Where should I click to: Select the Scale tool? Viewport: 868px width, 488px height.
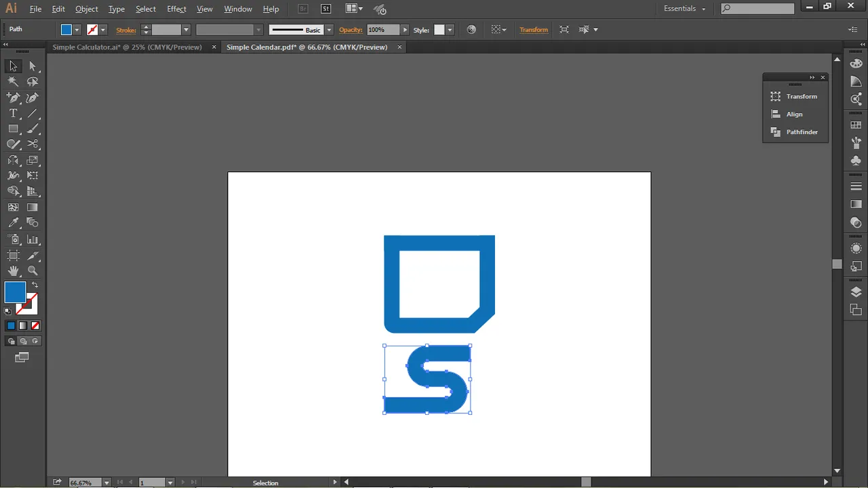pyautogui.click(x=33, y=161)
